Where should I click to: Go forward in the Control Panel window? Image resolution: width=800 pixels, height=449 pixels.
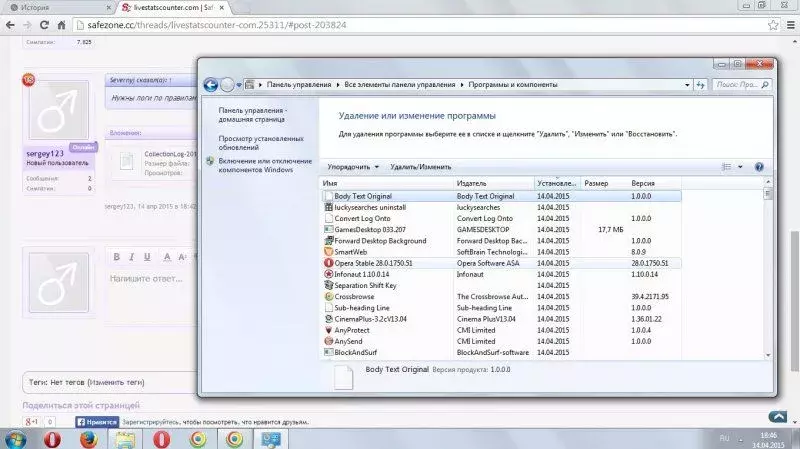(227, 85)
